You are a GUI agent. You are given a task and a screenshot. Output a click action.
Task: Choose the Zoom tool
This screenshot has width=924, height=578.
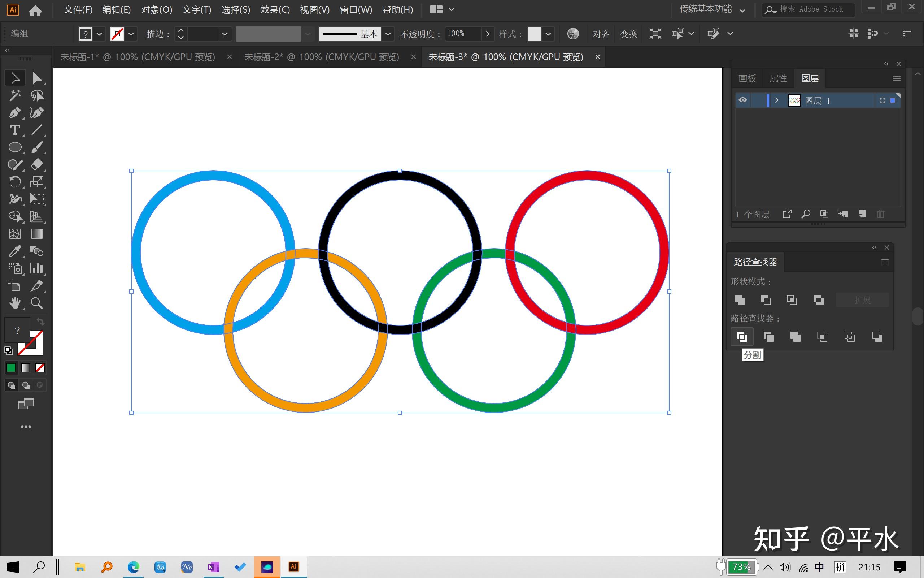click(x=37, y=303)
